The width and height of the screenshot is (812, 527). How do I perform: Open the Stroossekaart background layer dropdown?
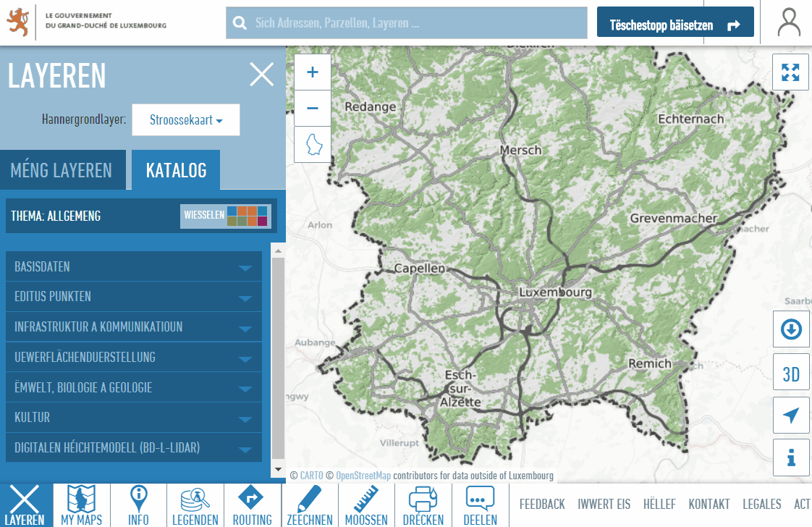click(185, 120)
